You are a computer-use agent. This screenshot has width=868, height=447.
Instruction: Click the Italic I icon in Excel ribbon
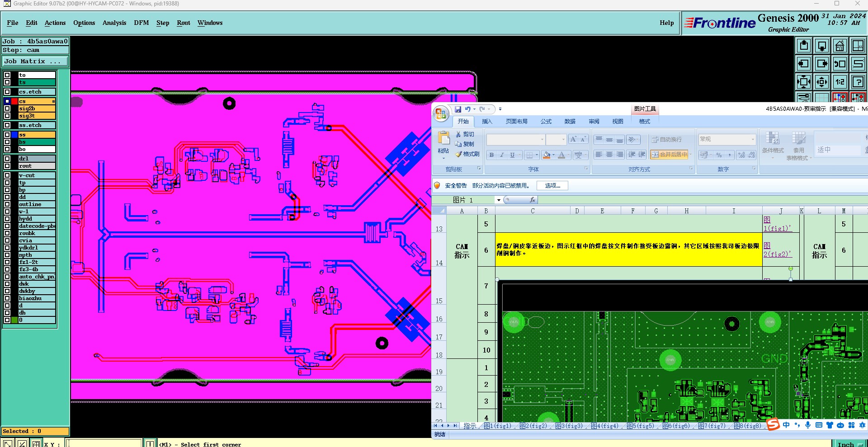pyautogui.click(x=502, y=155)
